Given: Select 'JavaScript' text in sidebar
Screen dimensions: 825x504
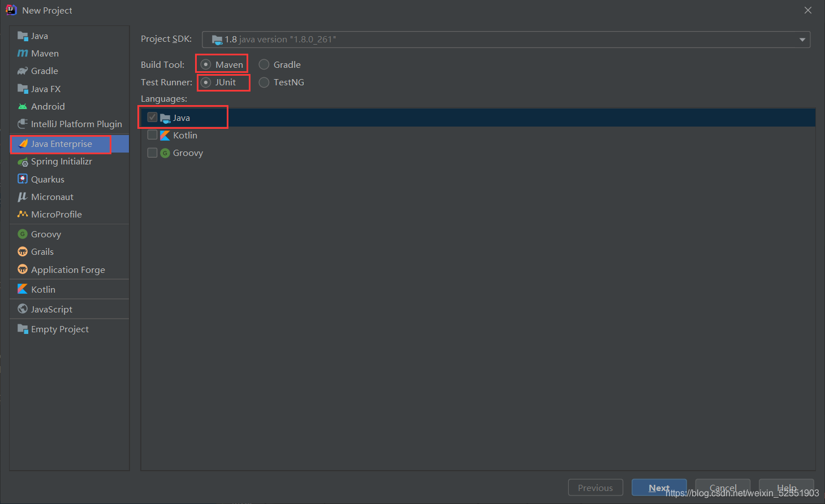Looking at the screenshot, I should click(51, 309).
